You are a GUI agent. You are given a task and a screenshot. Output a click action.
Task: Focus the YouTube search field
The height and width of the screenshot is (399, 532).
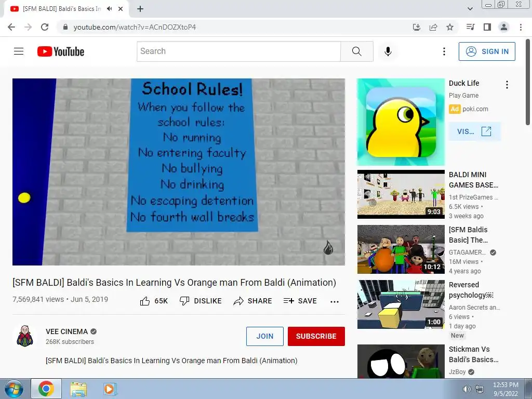point(238,51)
